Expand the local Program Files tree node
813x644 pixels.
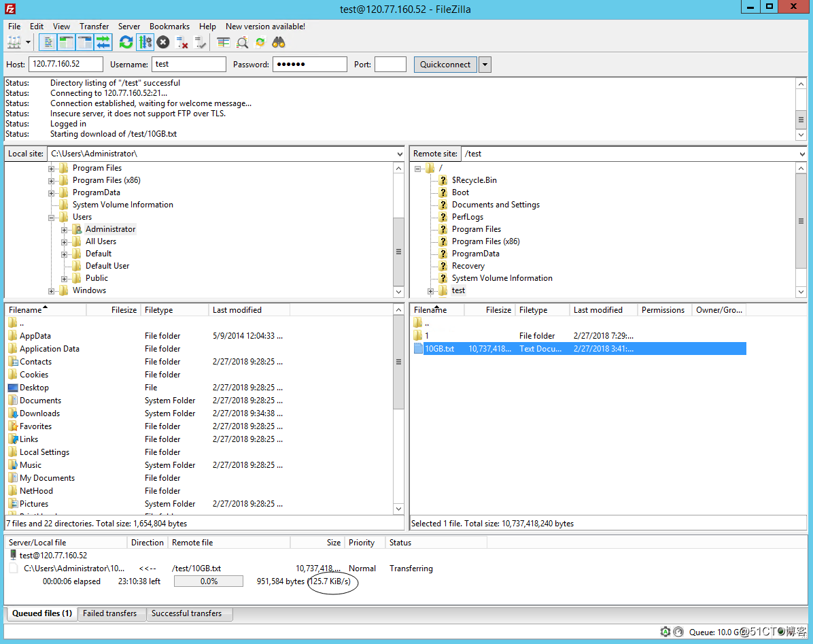click(x=52, y=169)
